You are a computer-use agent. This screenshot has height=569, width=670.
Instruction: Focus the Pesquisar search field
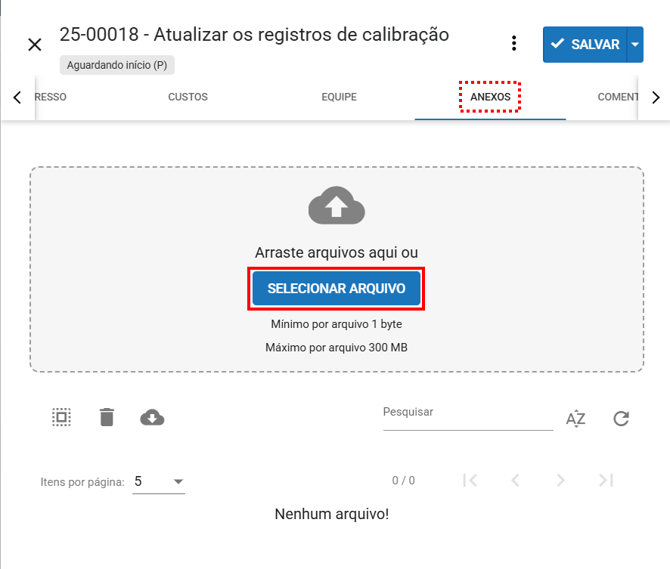[467, 413]
